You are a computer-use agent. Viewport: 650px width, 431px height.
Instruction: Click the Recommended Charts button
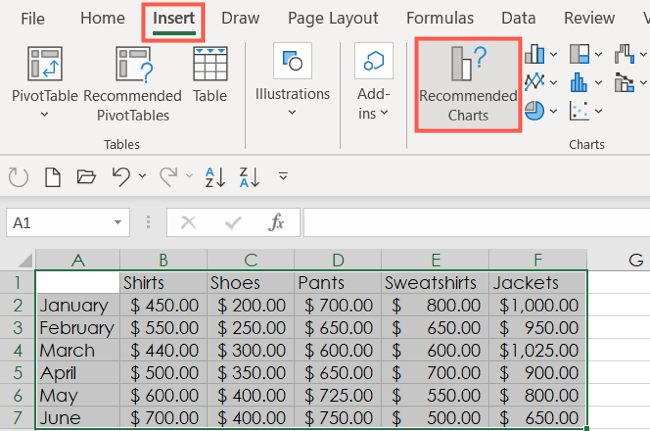pyautogui.click(x=467, y=85)
